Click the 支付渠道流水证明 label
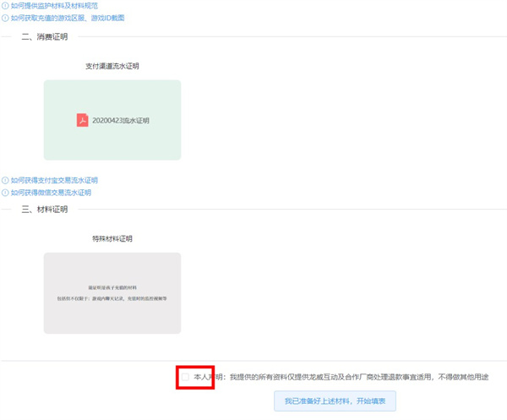Image resolution: width=507 pixels, height=420 pixels. (x=112, y=66)
